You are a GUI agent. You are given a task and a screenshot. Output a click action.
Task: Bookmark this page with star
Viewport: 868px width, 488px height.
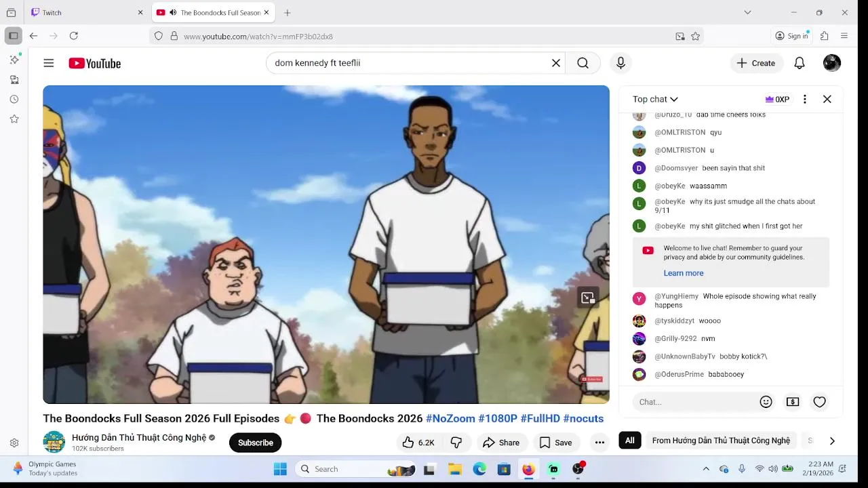click(x=695, y=36)
